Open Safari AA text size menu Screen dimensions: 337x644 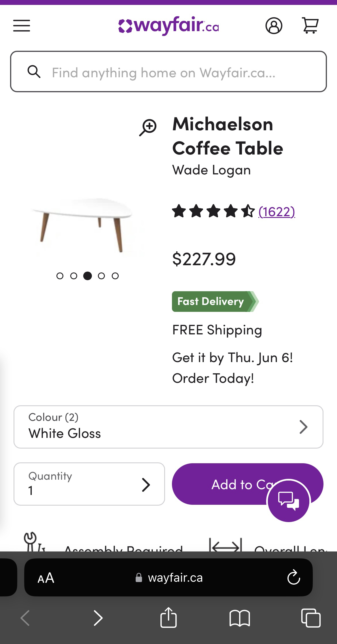coord(46,578)
